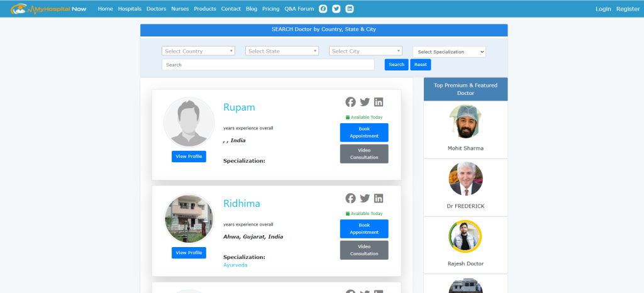644x293 pixels.
Task: Click Rupam's Available Today label
Action: click(x=364, y=118)
